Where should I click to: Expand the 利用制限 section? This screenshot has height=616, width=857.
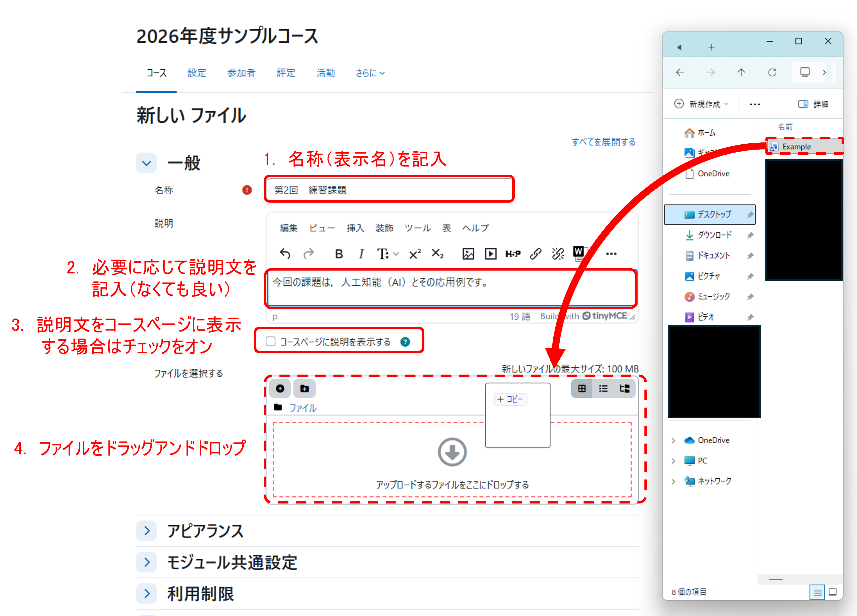(147, 594)
